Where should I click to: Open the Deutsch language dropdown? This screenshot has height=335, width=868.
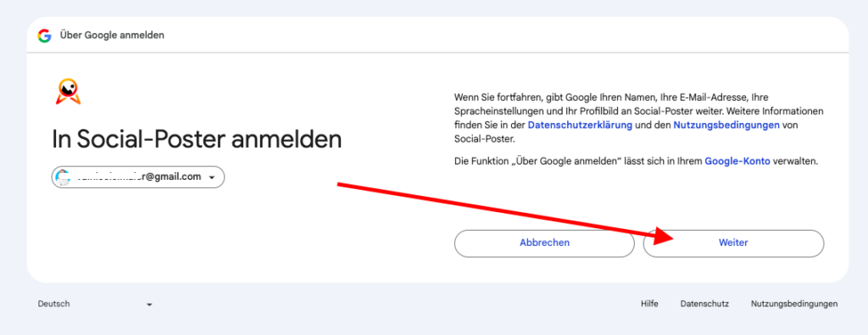pyautogui.click(x=95, y=304)
